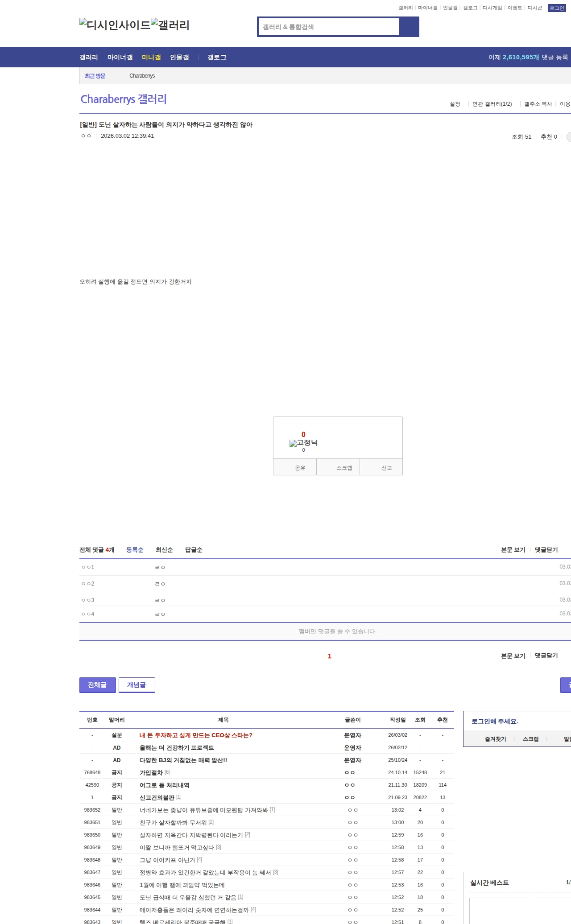Image resolution: width=571 pixels, height=924 pixels.
Task: Sort comments by 최신순
Action: tap(164, 550)
